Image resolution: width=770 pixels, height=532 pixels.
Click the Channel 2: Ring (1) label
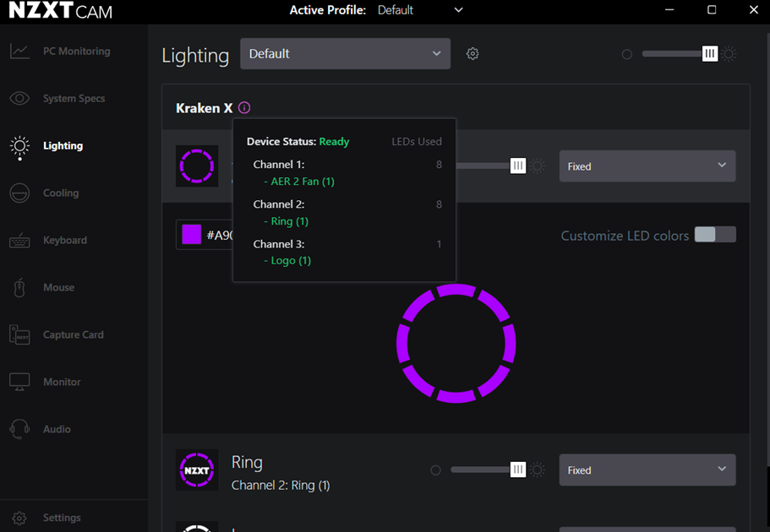[x=281, y=486]
